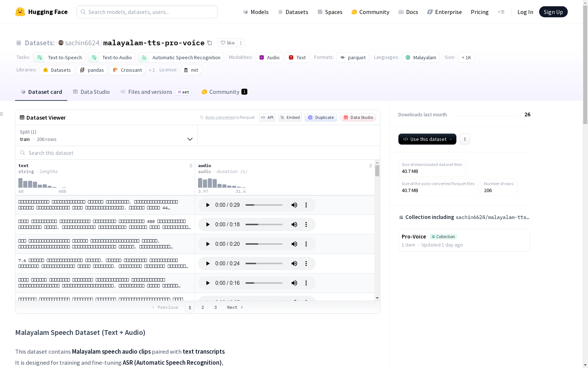
Task: Expand the Split train dropdown
Action: click(106, 135)
